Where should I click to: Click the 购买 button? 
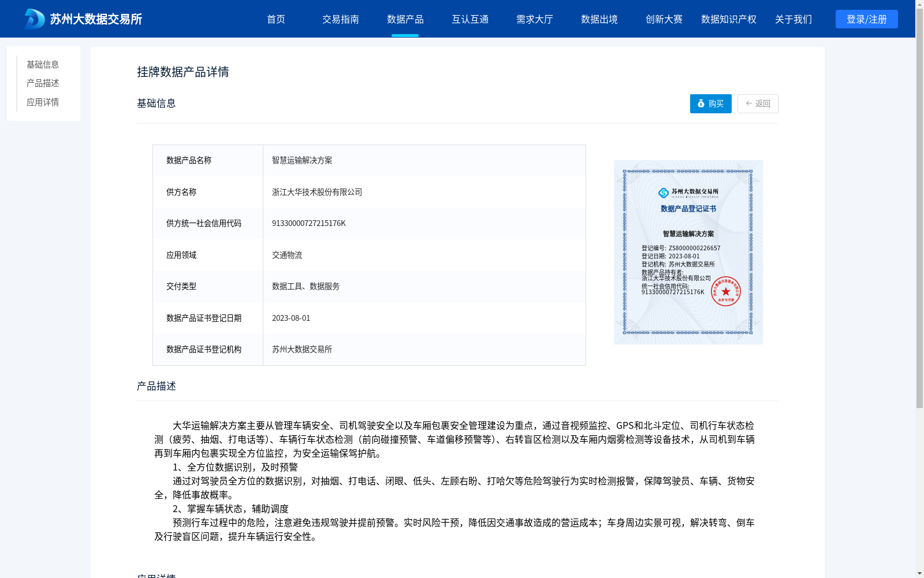711,103
